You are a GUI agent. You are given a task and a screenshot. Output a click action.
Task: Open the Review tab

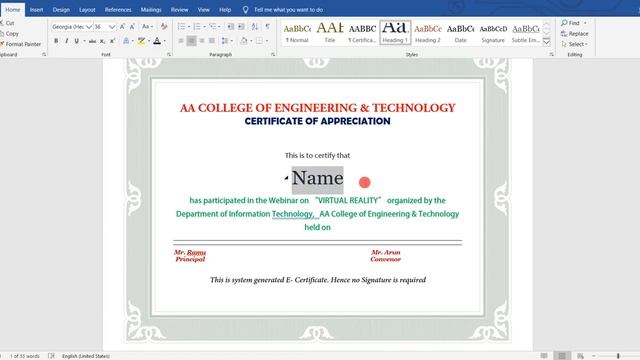click(x=179, y=9)
